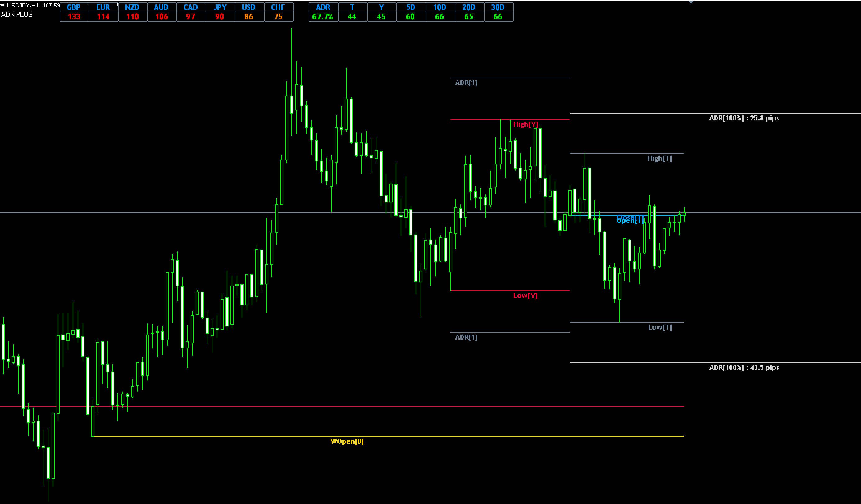The height and width of the screenshot is (504, 861).
Task: Select the AUD header cell
Action: (162, 7)
